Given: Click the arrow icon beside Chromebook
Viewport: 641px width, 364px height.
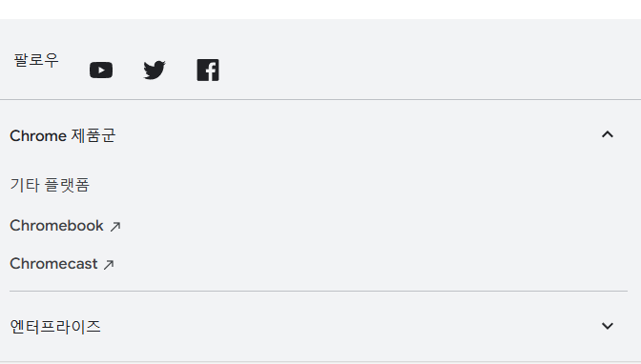Looking at the screenshot, I should (x=115, y=227).
